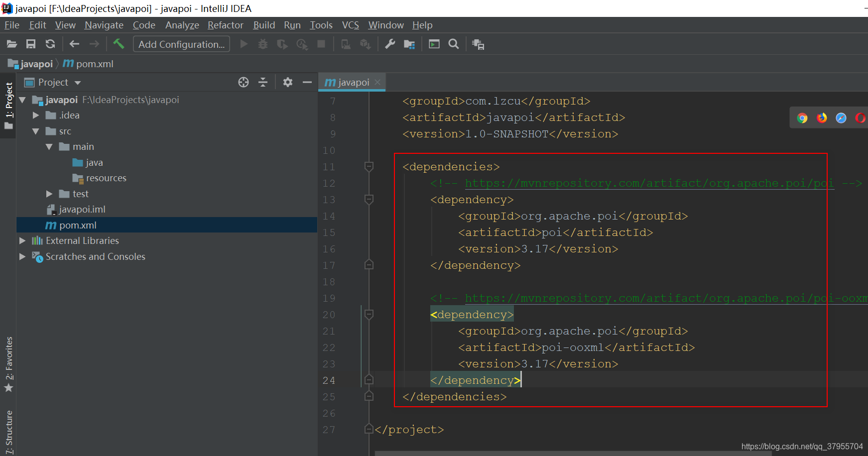The image size is (868, 456).
Task: Fold the dependency block at line 20
Action: (369, 314)
